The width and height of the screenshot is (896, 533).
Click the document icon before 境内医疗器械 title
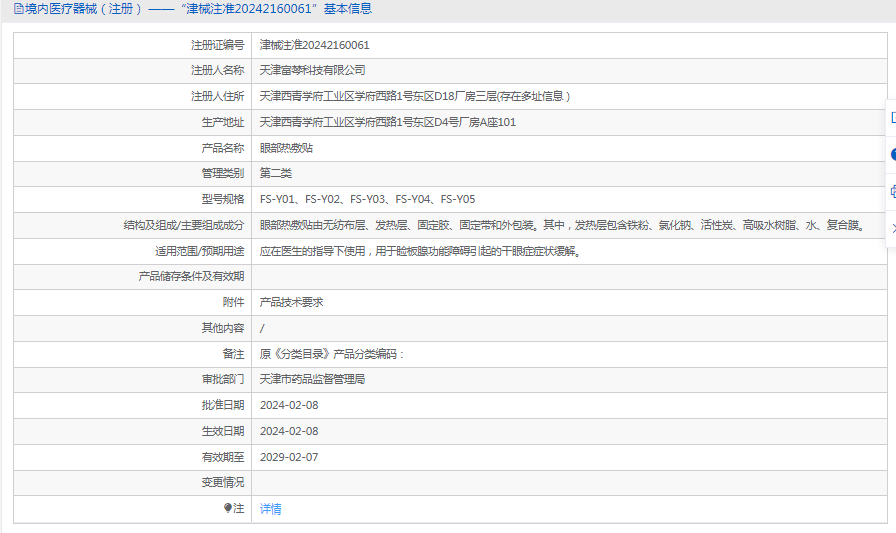(x=18, y=9)
